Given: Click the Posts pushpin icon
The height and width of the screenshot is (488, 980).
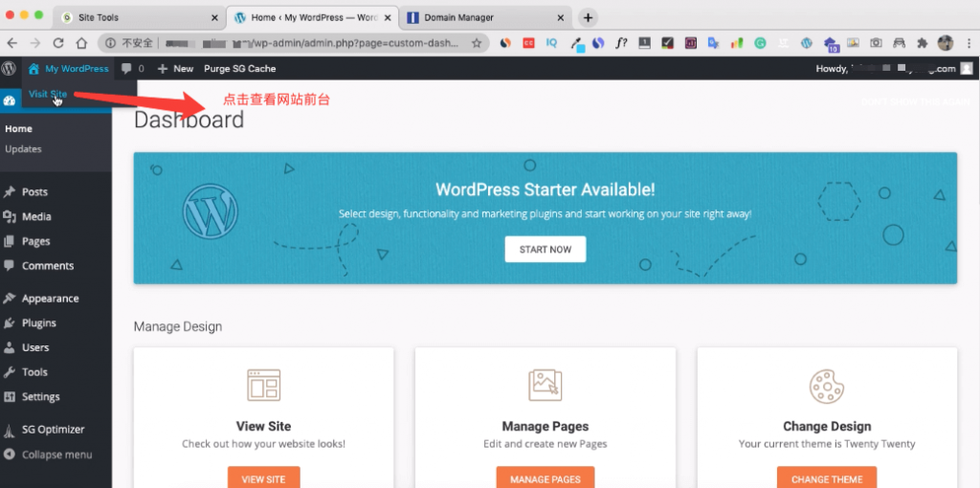Looking at the screenshot, I should pos(9,192).
